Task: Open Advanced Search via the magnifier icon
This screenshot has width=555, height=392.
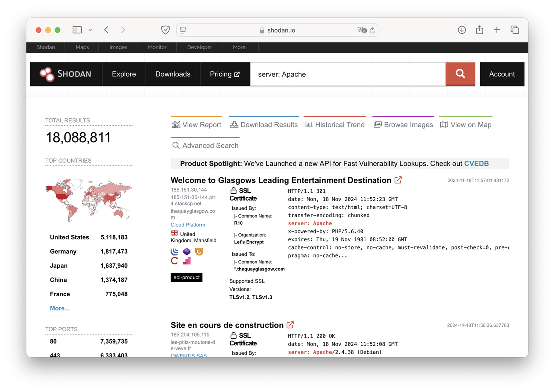Action: (175, 145)
